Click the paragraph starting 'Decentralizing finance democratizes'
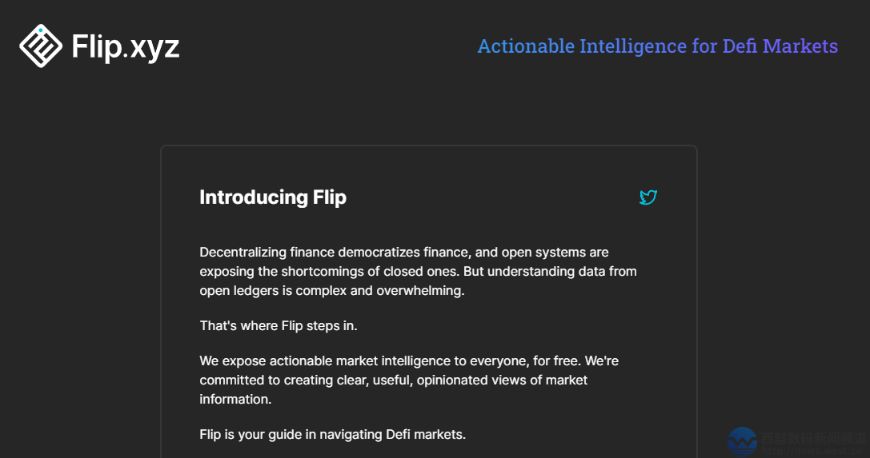This screenshot has width=870, height=458. 418,271
